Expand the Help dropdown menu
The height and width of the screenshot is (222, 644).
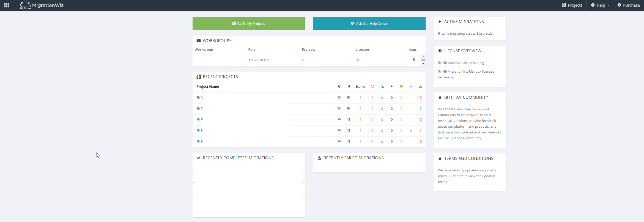(x=600, y=5)
